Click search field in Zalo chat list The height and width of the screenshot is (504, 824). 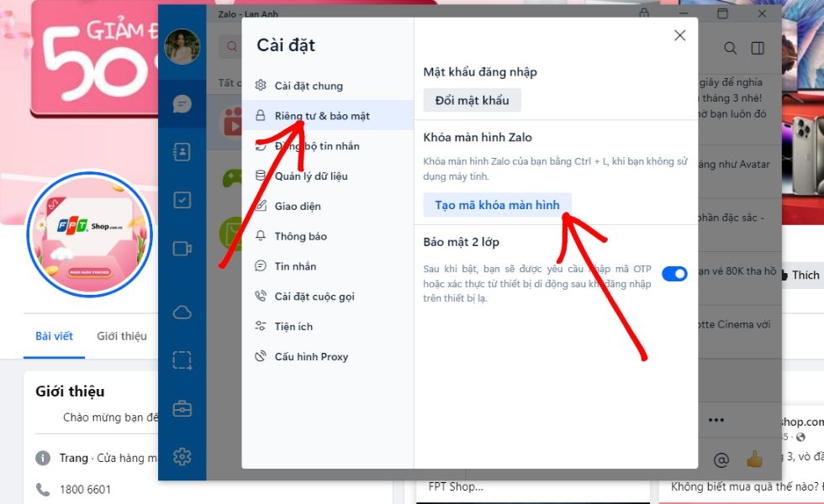230,47
